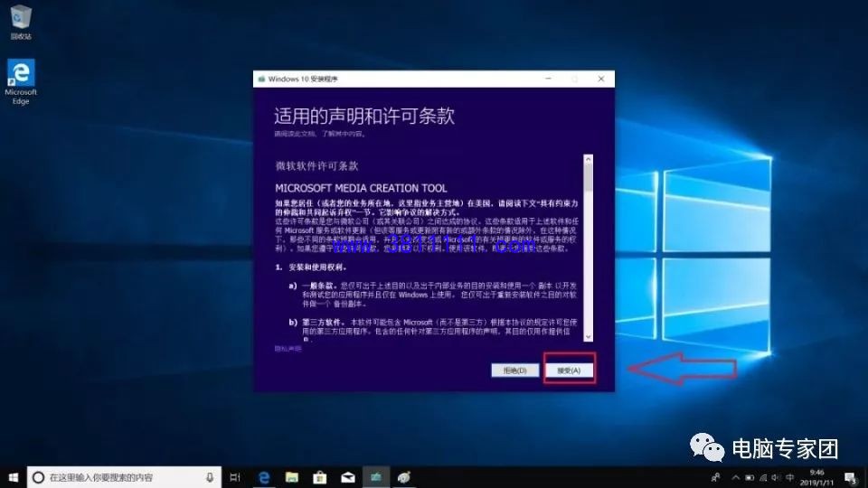Open the network icon in the tray
The height and width of the screenshot is (488, 868).
click(763, 477)
